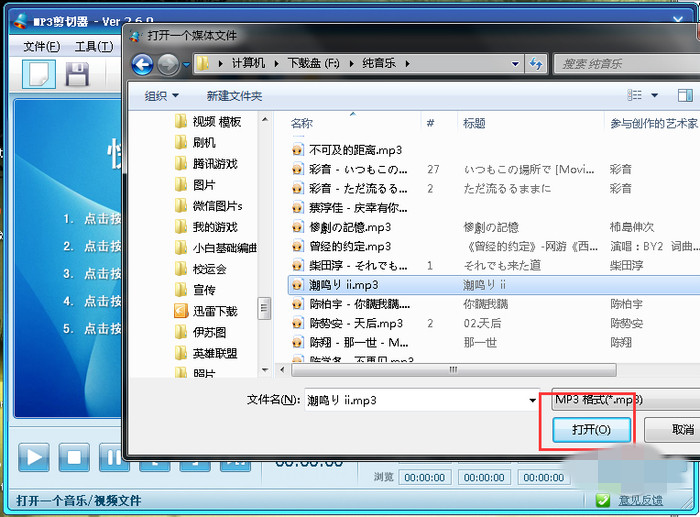
Task: Click the green check icon beside 意见反馈
Action: 603,500
